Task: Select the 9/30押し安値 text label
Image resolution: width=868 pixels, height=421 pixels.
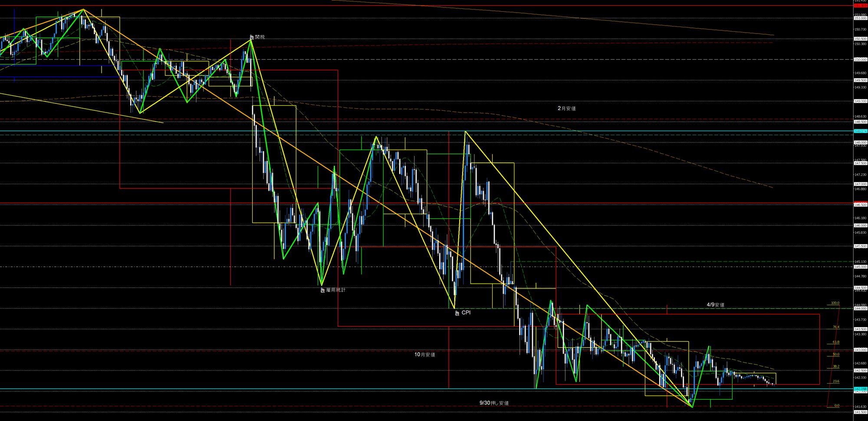Action: point(494,403)
